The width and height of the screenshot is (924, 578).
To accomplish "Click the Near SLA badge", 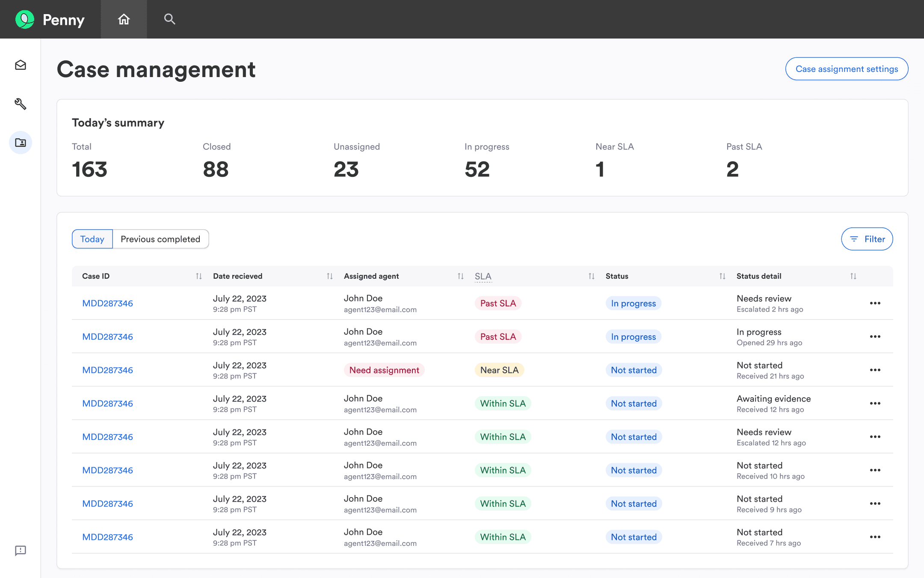I will coord(499,370).
